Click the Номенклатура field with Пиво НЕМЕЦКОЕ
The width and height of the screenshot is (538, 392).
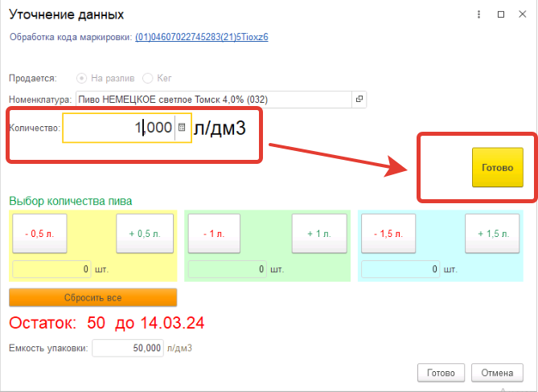214,100
